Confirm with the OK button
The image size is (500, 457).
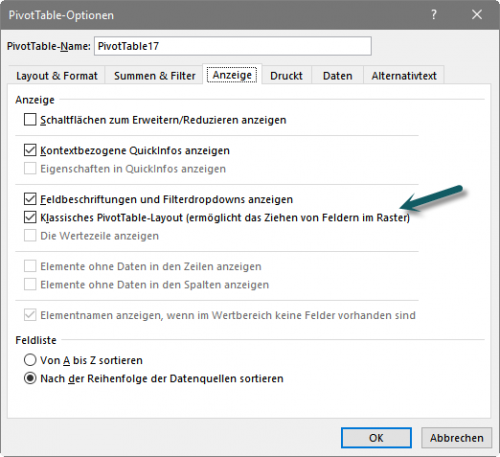click(376, 438)
